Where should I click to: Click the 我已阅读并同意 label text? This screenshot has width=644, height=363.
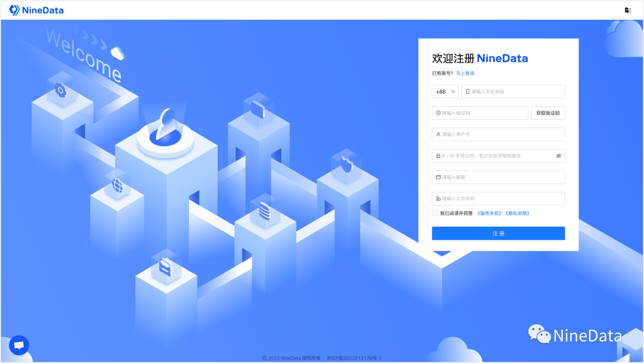pyautogui.click(x=456, y=213)
